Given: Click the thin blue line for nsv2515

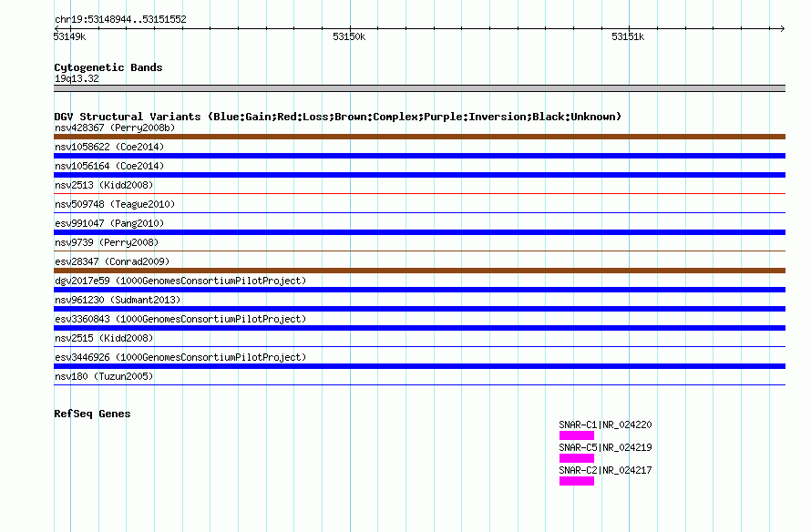Looking at the screenshot, I should (419, 346).
